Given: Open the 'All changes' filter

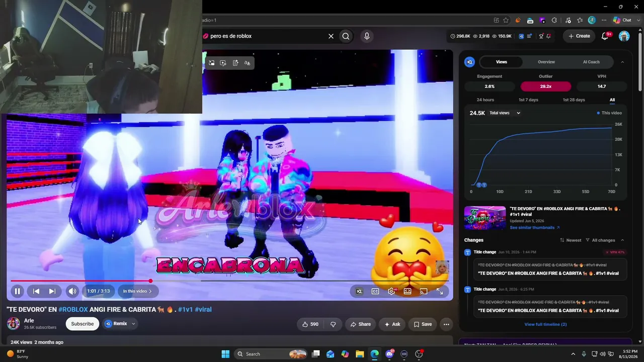Looking at the screenshot, I should (600, 240).
